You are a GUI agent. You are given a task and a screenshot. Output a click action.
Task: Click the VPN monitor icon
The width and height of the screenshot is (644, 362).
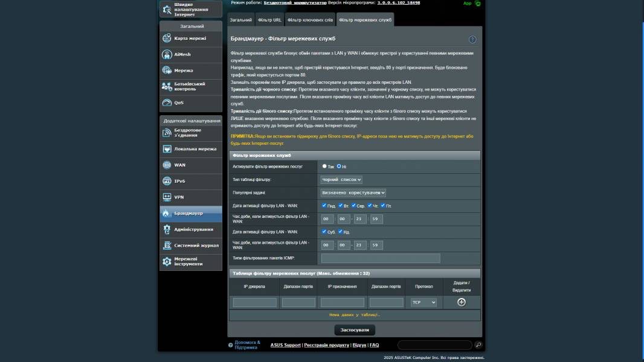tap(167, 197)
